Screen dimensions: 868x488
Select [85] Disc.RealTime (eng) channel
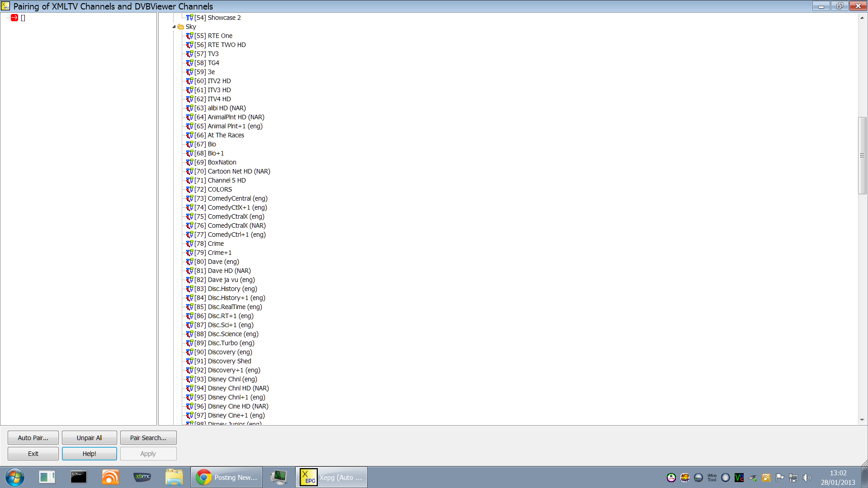click(x=228, y=307)
